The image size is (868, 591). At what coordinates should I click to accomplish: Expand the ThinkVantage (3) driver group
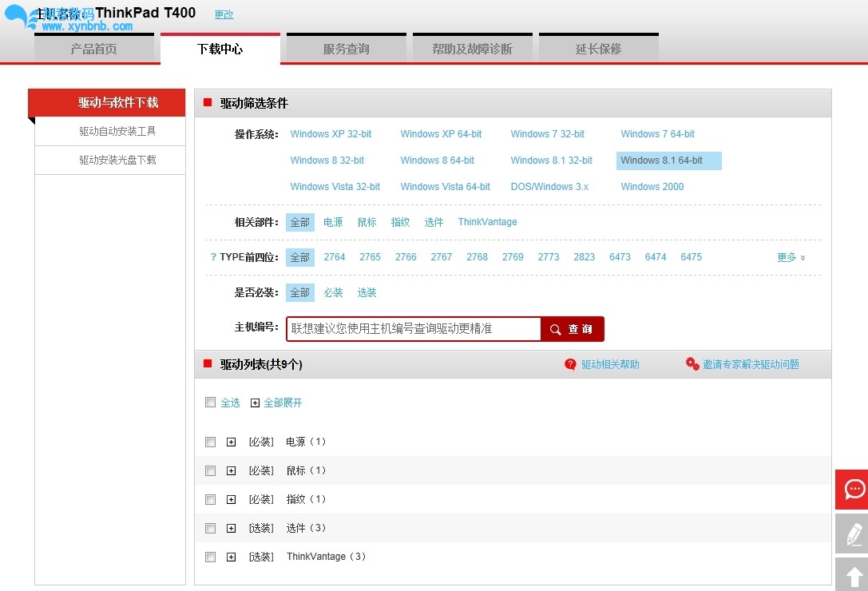pos(232,557)
